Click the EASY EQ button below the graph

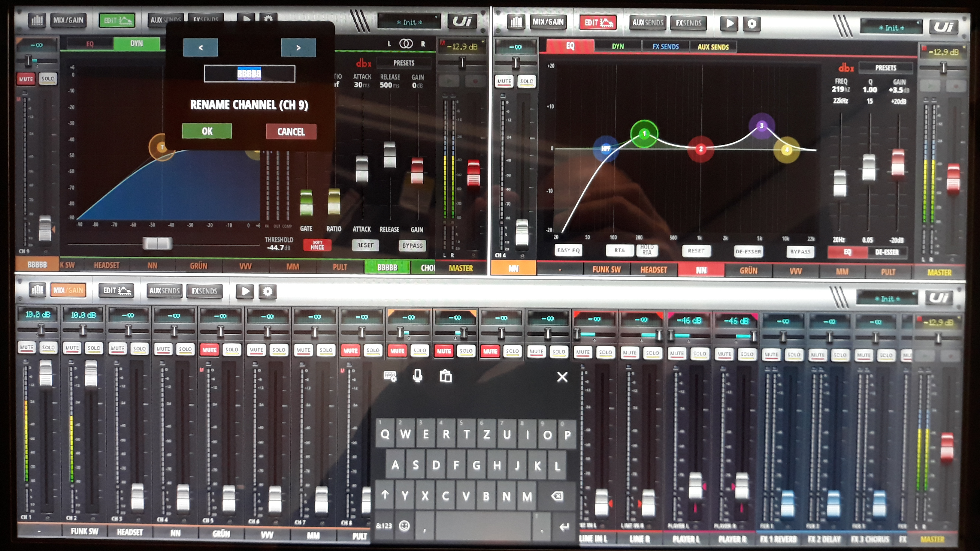tap(568, 250)
